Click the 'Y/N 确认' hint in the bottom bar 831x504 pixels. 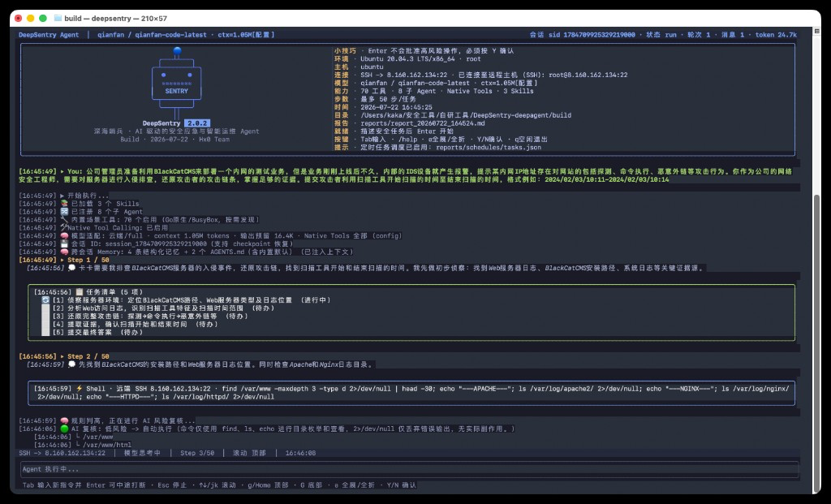(401, 485)
